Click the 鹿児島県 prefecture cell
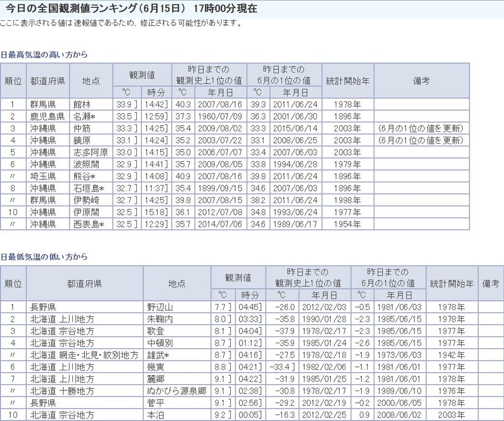 pos(47,117)
